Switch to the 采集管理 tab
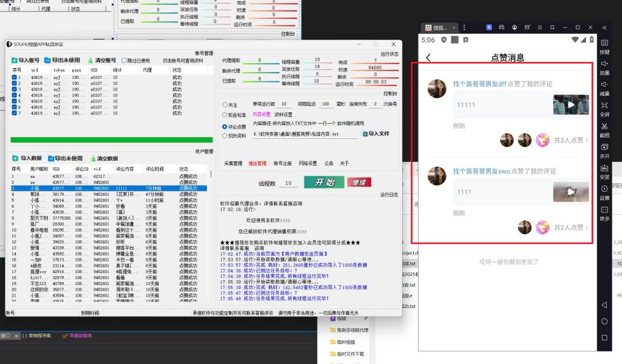622x364 pixels. [x=233, y=163]
